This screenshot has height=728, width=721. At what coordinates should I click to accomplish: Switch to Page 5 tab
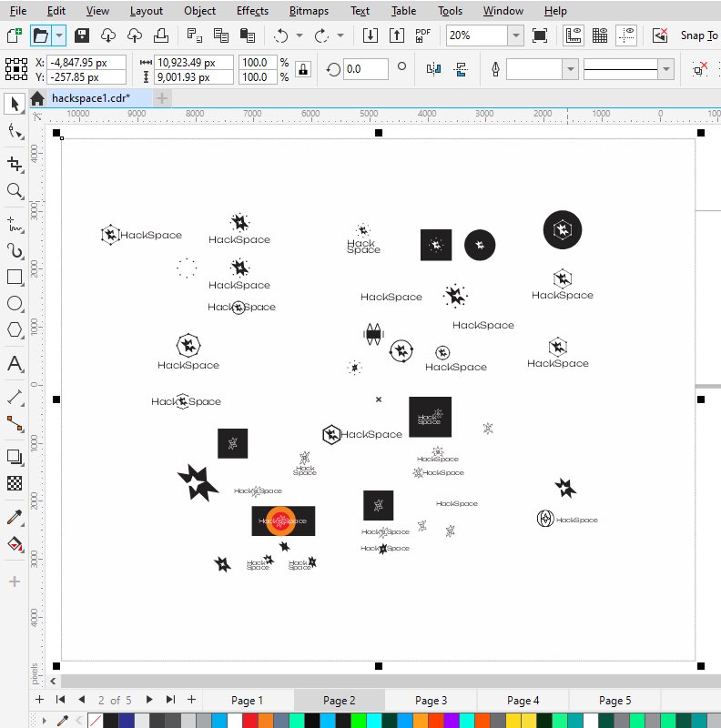tap(614, 700)
